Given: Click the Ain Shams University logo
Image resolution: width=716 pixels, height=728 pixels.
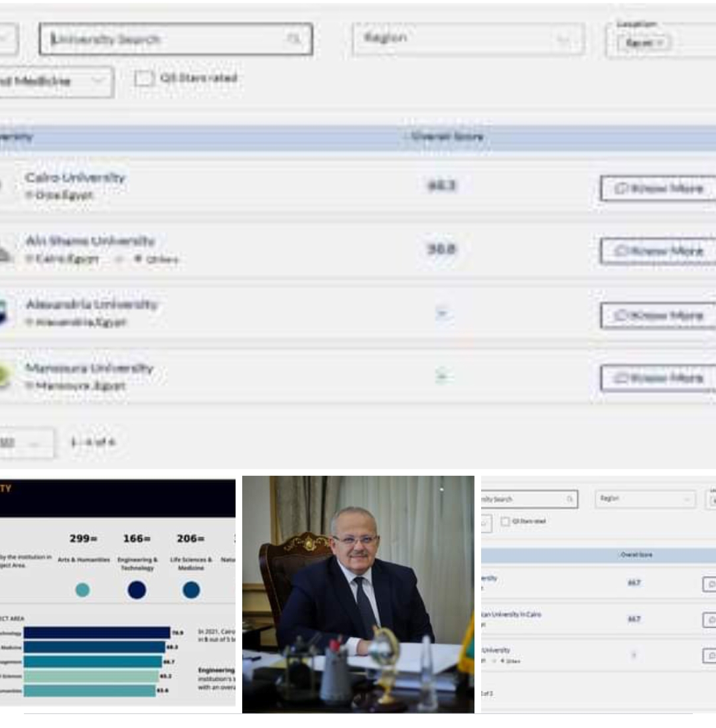Looking at the screenshot, I should [x=5, y=252].
